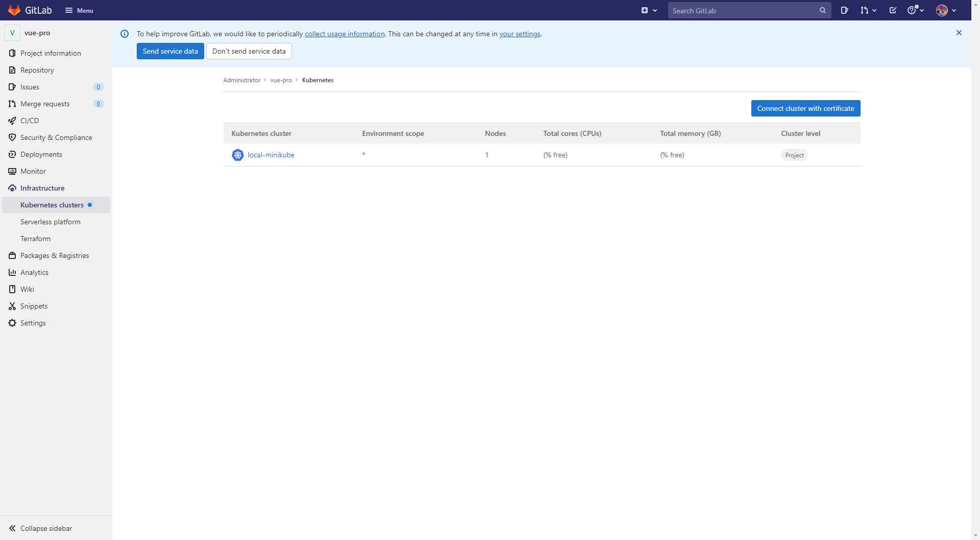Go to Administrator breadcrumb

click(x=242, y=80)
